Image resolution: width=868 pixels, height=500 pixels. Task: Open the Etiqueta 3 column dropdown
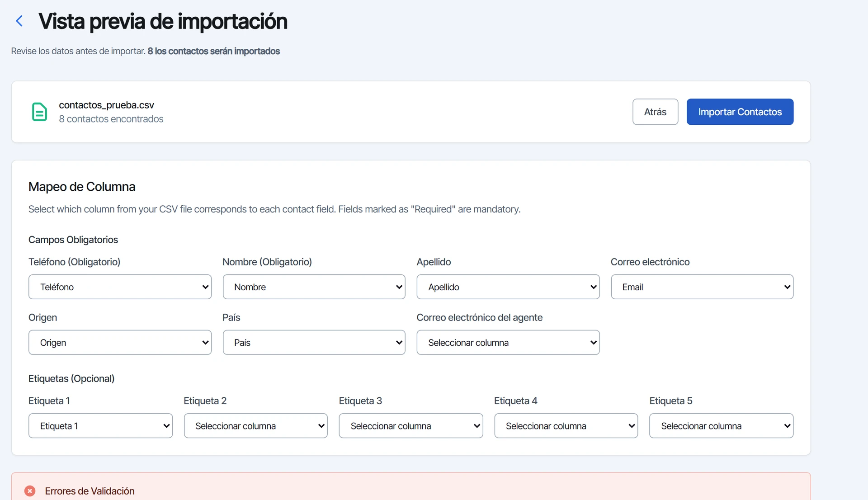coord(411,425)
